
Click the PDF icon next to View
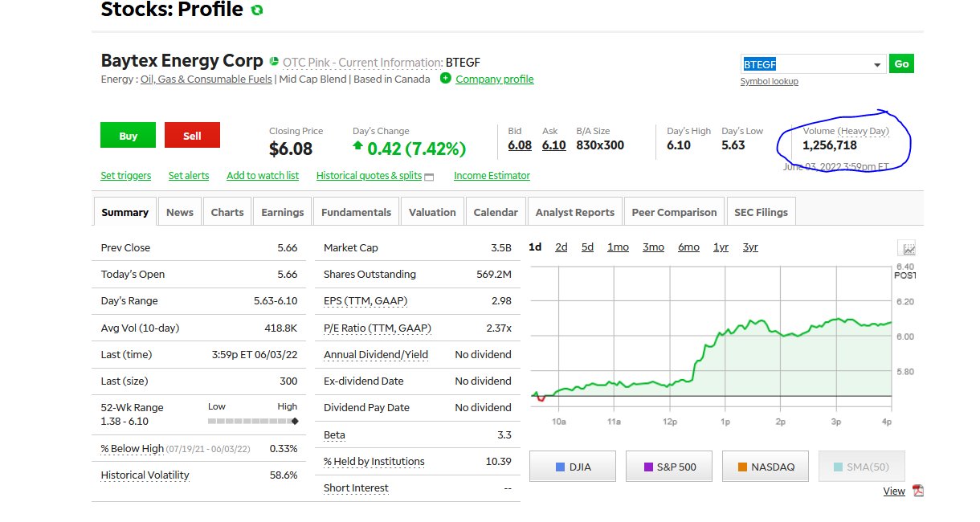(918, 491)
